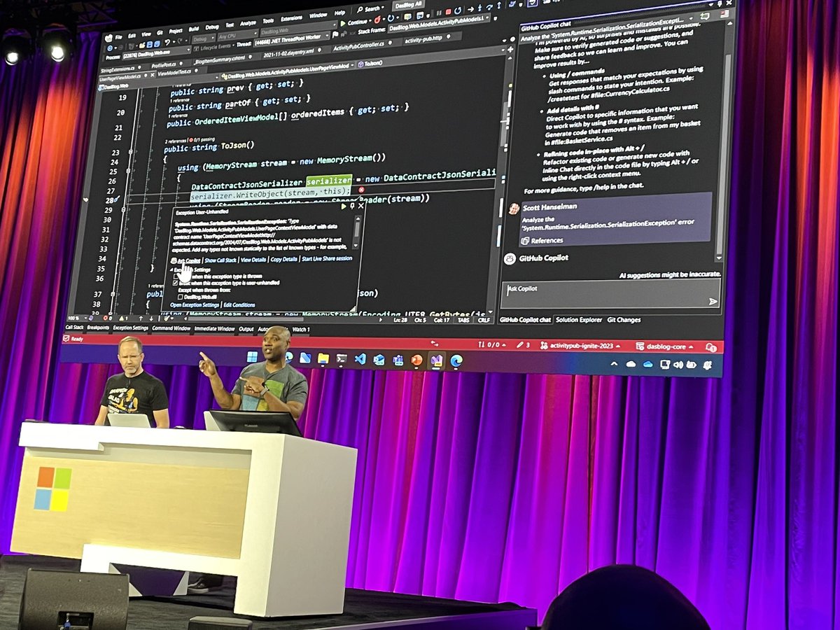Click the Show Call Stack link
The width and height of the screenshot is (840, 630).
(x=220, y=260)
